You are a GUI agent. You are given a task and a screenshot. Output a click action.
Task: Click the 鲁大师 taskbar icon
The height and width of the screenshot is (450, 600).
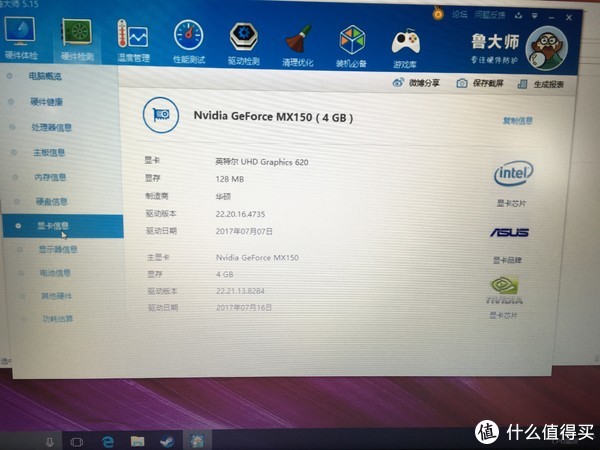click(x=197, y=440)
